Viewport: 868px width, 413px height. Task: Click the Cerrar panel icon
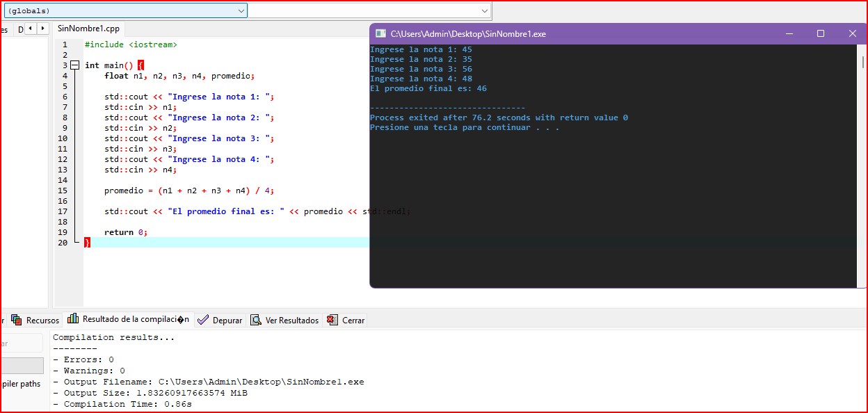coord(332,320)
